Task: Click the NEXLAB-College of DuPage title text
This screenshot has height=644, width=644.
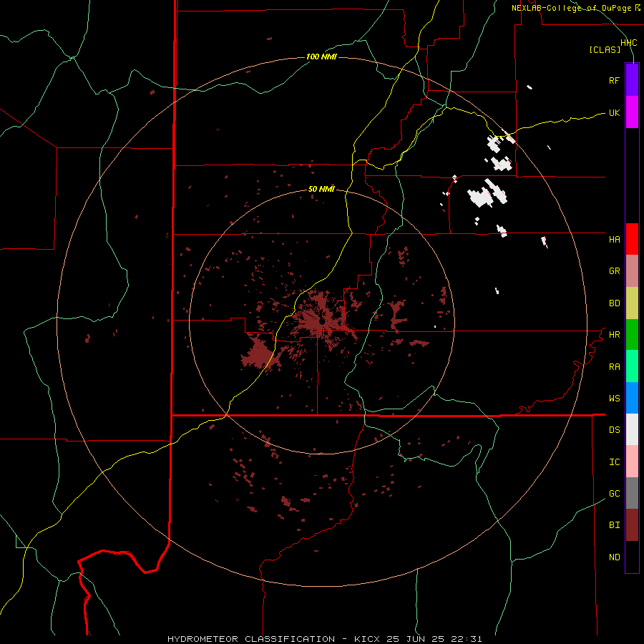Action: pyautogui.click(x=571, y=8)
